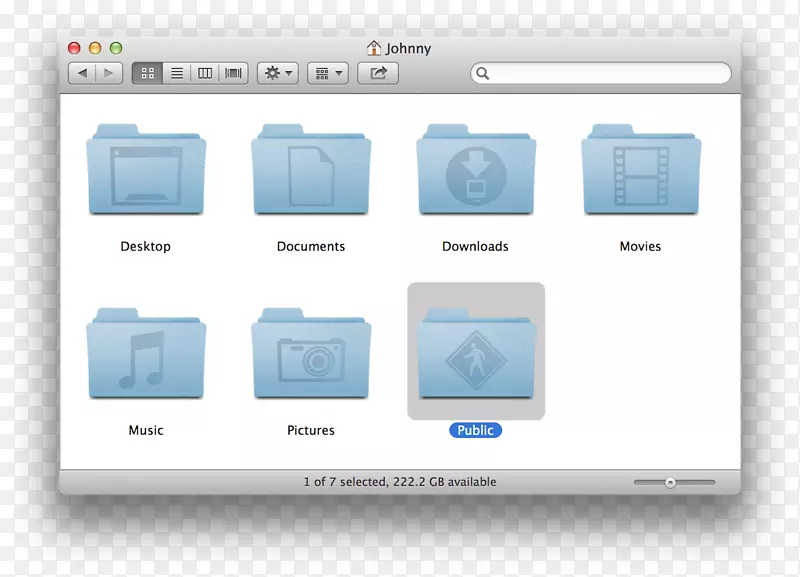This screenshot has height=577, width=800.
Task: Click the Share toolbar button
Action: 378,73
